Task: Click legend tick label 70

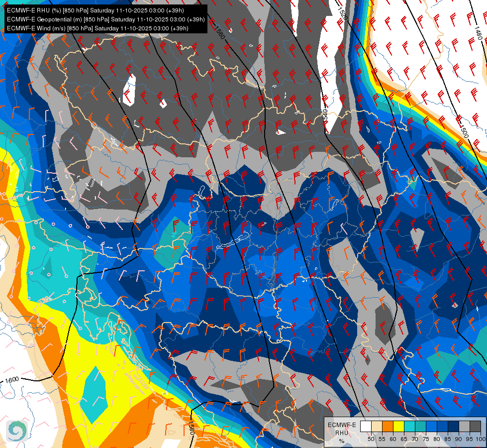Action: coord(415,439)
